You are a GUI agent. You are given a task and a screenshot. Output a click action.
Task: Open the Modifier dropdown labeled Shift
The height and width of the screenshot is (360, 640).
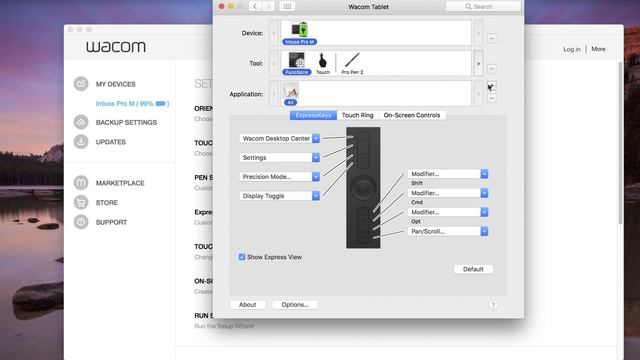point(448,173)
